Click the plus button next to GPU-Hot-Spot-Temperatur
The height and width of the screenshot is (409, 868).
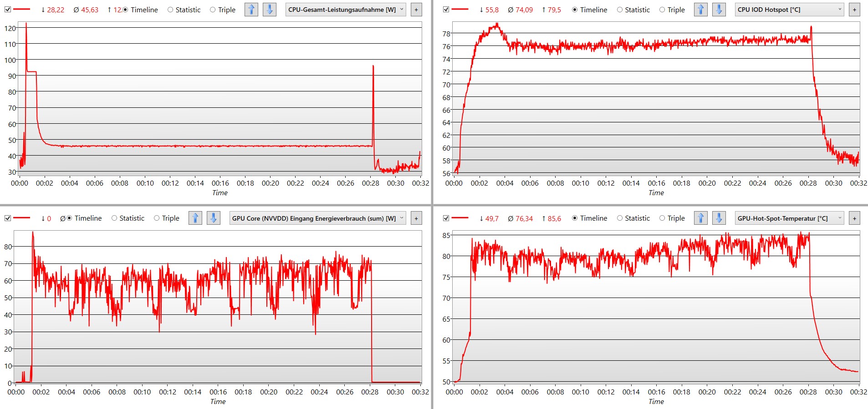(x=854, y=218)
